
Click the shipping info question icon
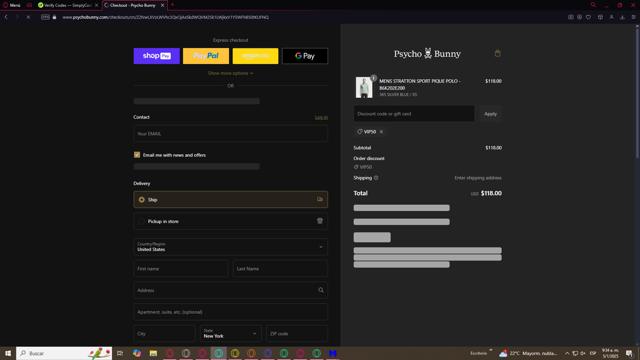pyautogui.click(x=376, y=178)
